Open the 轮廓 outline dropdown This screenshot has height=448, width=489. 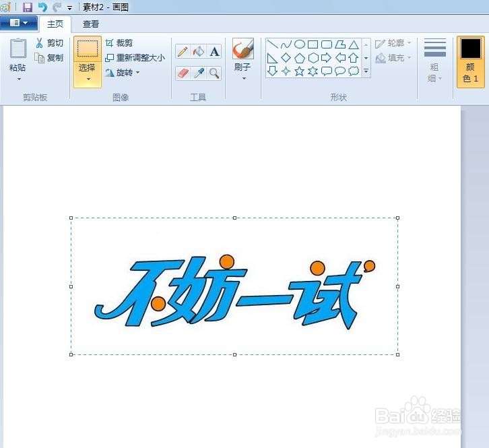393,43
